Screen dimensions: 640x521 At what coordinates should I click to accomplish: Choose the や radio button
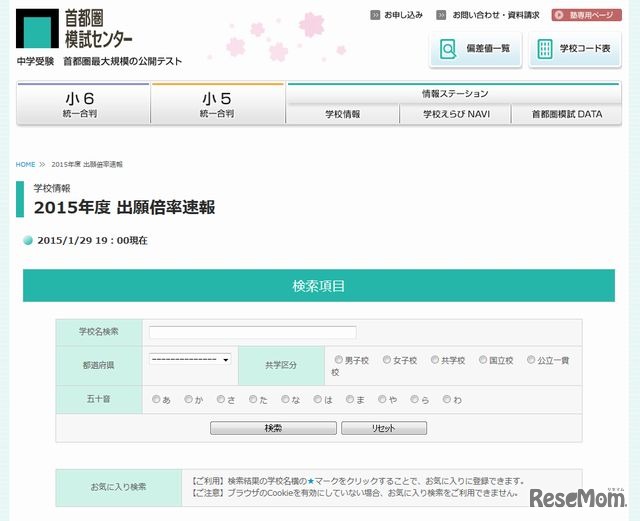tap(382, 399)
